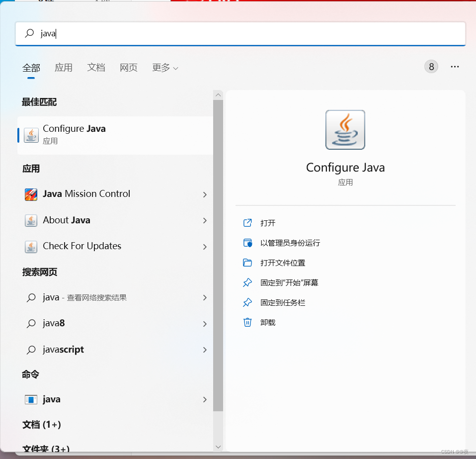Click the large Configure Java preview icon
The height and width of the screenshot is (459, 476).
coord(345,130)
